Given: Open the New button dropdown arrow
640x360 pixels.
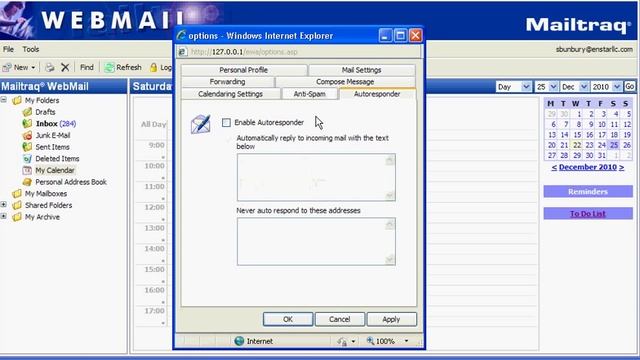Looking at the screenshot, I should (33, 68).
